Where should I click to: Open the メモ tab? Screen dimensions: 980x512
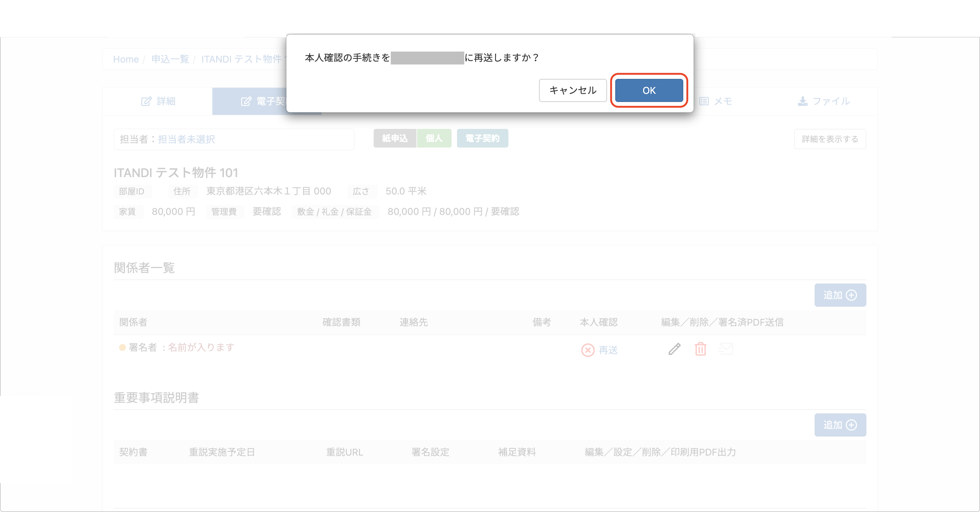click(715, 102)
